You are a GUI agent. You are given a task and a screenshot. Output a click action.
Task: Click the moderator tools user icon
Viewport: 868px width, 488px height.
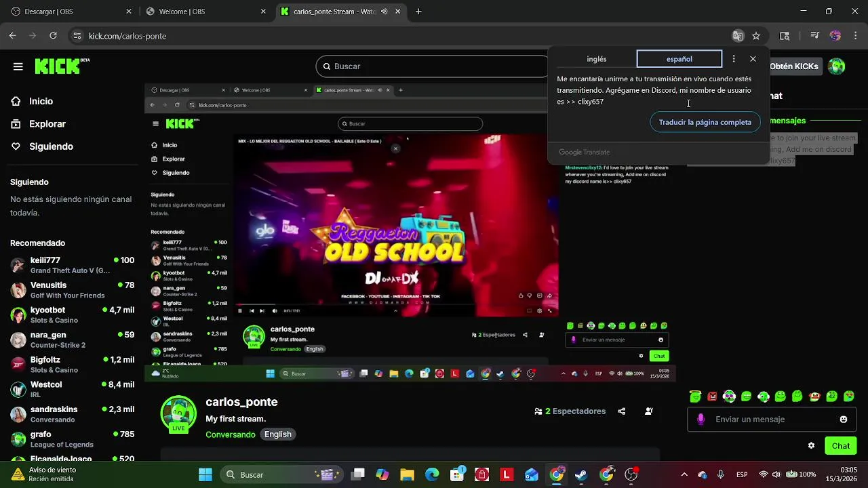pyautogui.click(x=649, y=411)
